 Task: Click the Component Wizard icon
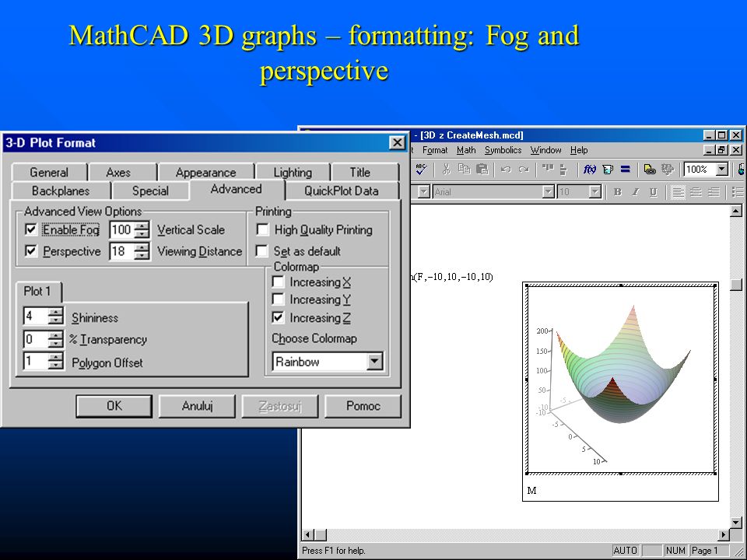(668, 169)
